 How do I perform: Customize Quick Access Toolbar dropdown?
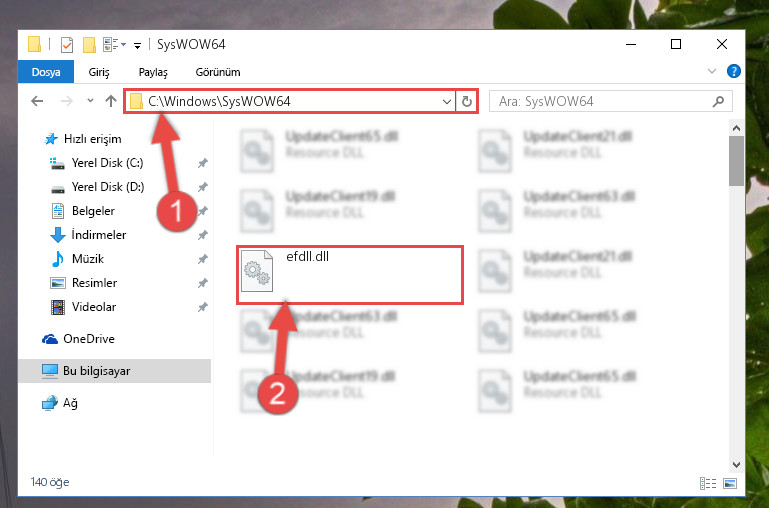[138, 46]
